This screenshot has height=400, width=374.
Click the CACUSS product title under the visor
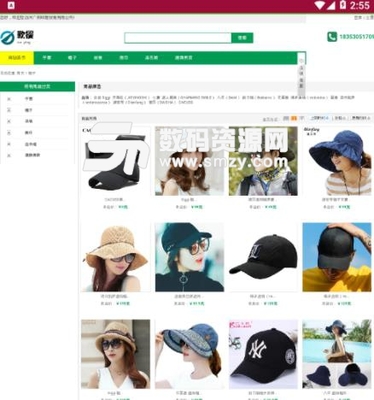(x=115, y=200)
